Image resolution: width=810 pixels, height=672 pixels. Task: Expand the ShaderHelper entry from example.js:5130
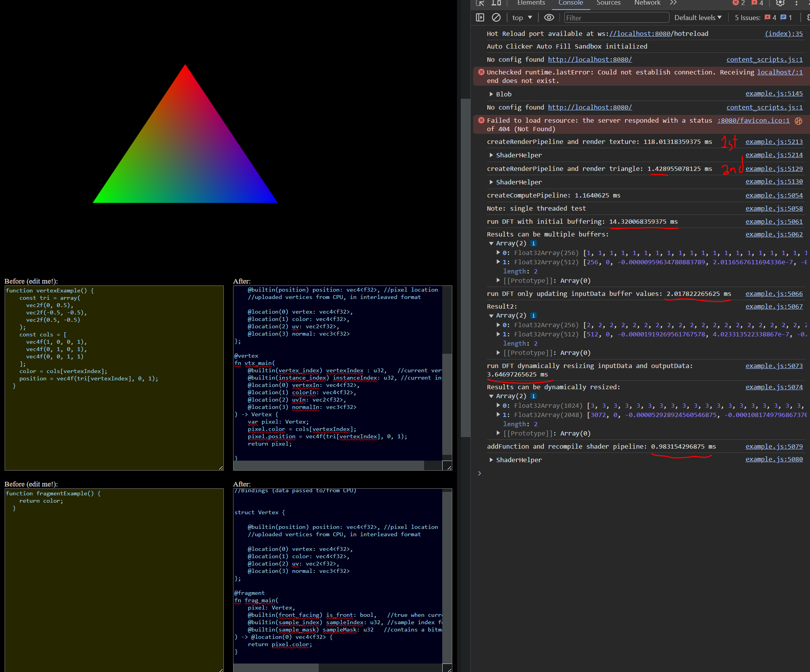point(491,182)
